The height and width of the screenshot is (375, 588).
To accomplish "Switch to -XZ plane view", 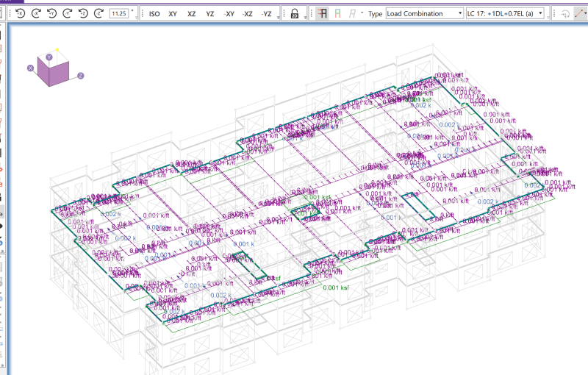I will [248, 14].
